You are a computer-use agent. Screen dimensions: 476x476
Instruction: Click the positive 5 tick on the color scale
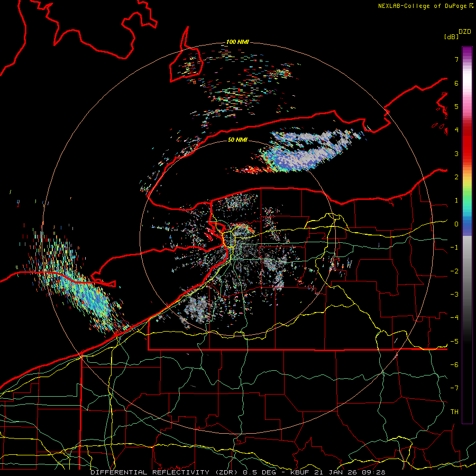[x=456, y=106]
